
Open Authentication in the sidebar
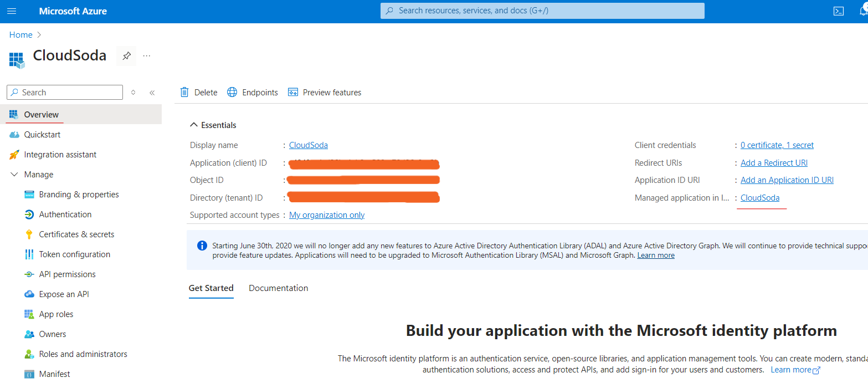[65, 215]
